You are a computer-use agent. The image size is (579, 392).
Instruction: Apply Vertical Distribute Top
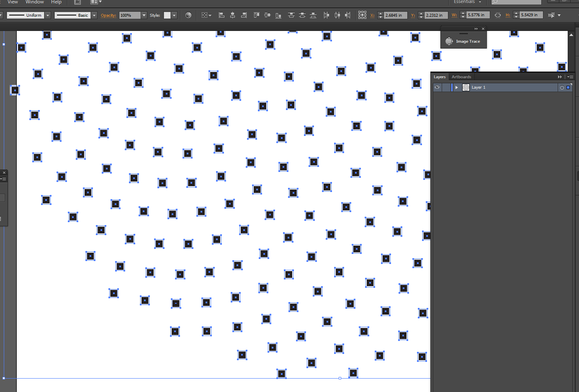291,15
